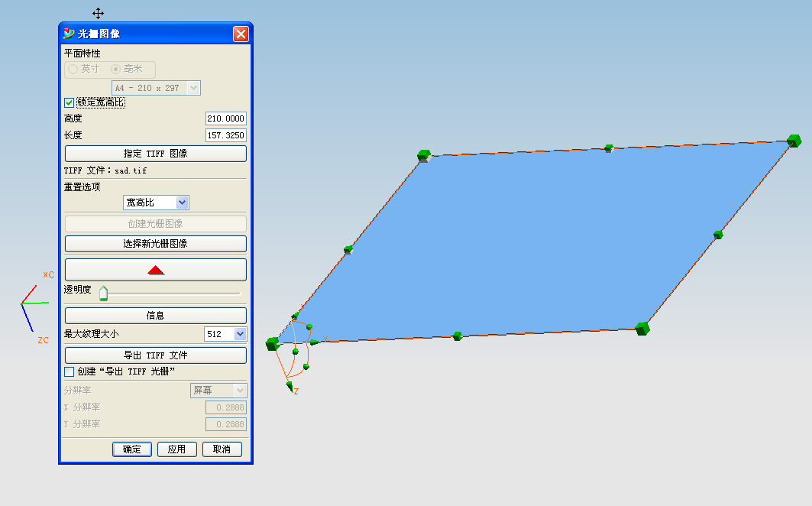This screenshot has height=506, width=812.
Task: Open the 最大纹理大小 512 dropdown
Action: (x=240, y=334)
